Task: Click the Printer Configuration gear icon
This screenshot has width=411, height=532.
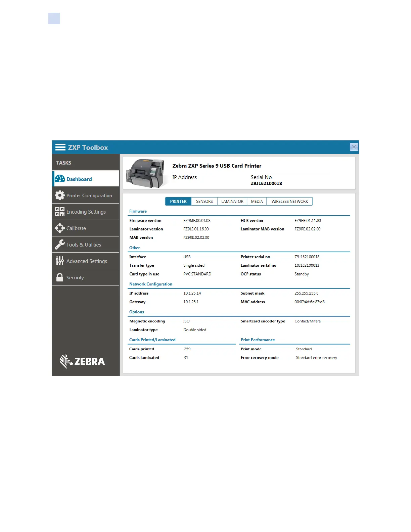Action: pos(60,195)
